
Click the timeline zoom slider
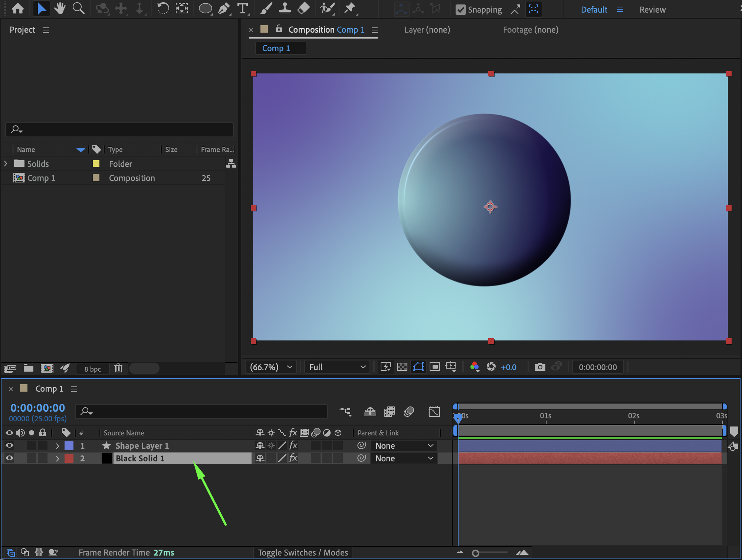[476, 553]
